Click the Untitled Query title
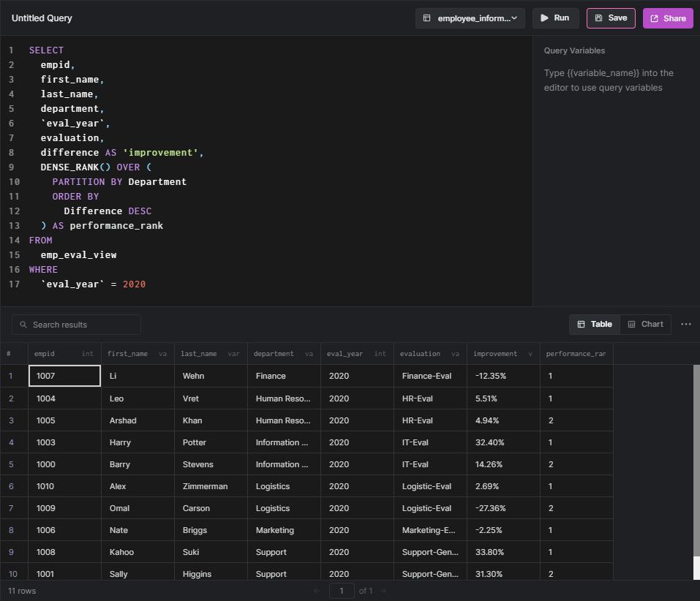700x601 pixels. [42, 18]
